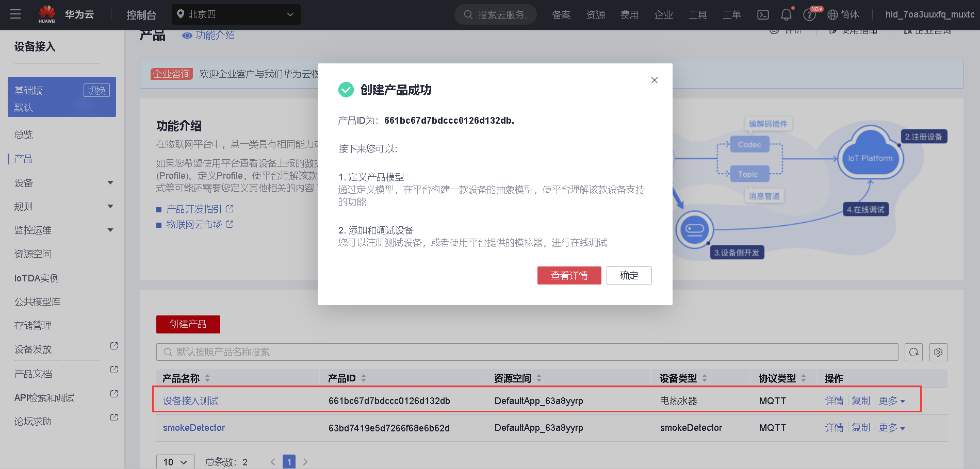Open product table column settings gear
This screenshot has width=980, height=469.
938,352
